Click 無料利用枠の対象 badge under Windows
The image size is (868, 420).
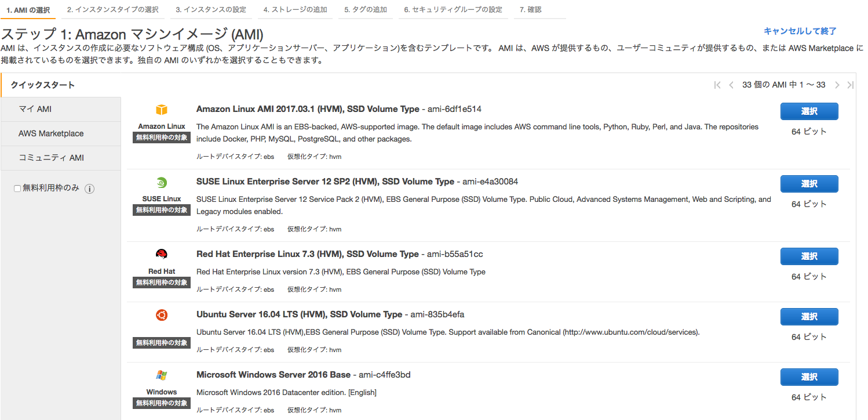pos(162,403)
